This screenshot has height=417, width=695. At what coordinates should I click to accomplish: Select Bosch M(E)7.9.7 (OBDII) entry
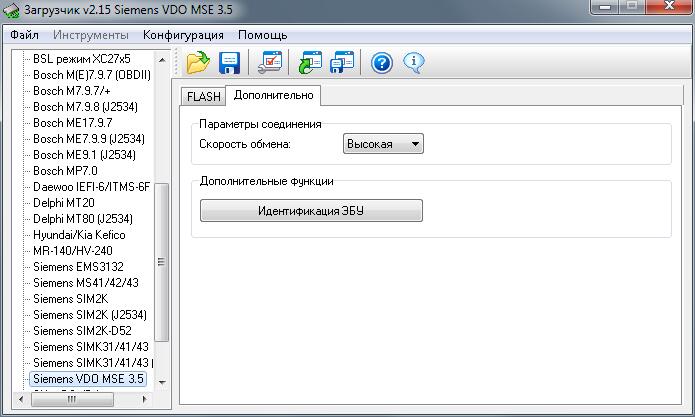92,74
